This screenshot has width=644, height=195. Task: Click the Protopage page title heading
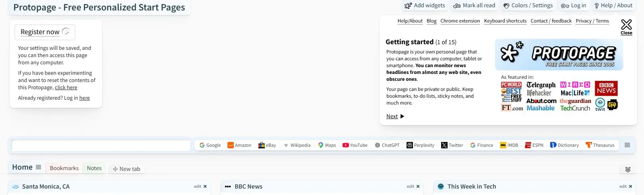[x=99, y=7]
